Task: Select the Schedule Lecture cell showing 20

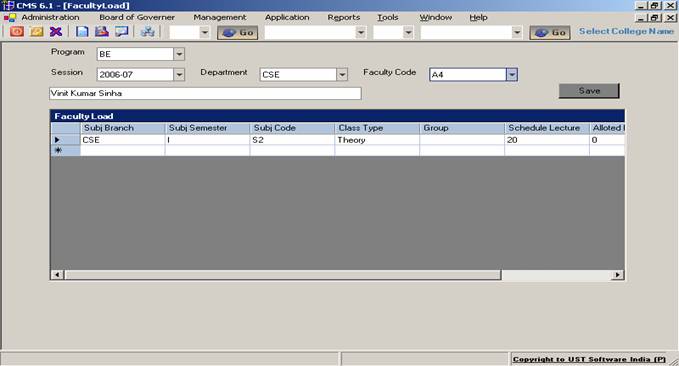Action: click(547, 140)
